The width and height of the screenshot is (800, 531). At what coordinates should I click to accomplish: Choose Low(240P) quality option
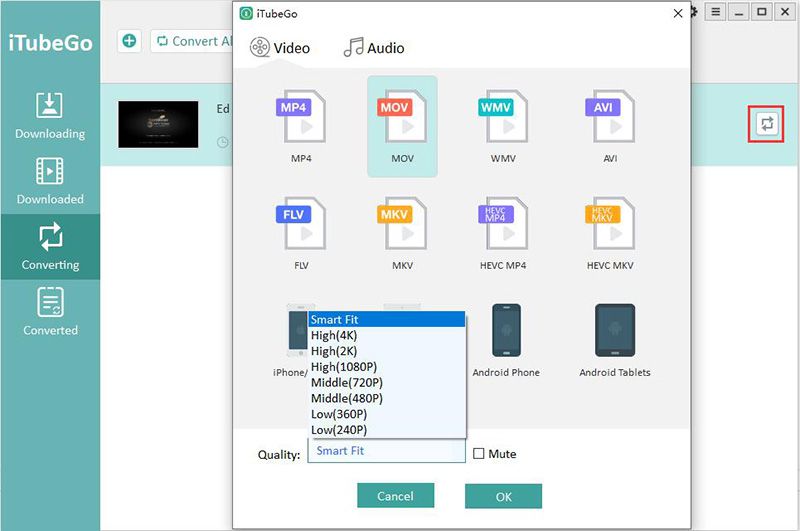[x=387, y=430]
